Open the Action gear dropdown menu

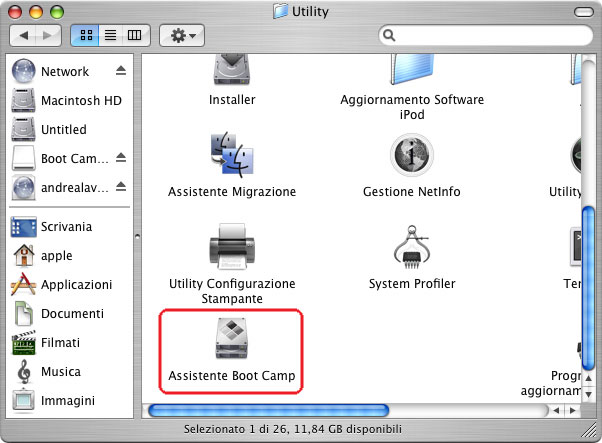click(x=182, y=35)
